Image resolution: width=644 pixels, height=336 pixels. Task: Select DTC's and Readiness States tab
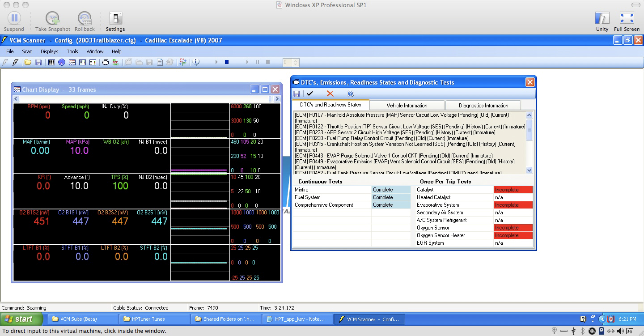[330, 105]
